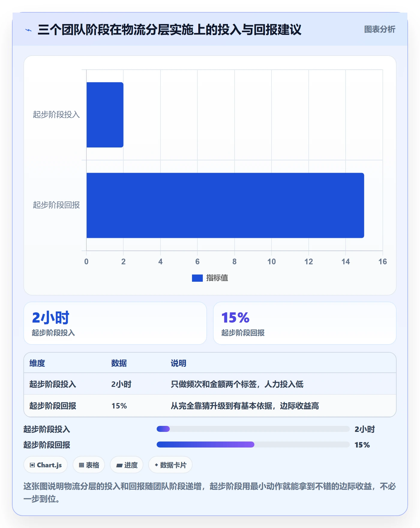Click the 表格 tag chip
This screenshot has height=528, width=420.
[89, 465]
